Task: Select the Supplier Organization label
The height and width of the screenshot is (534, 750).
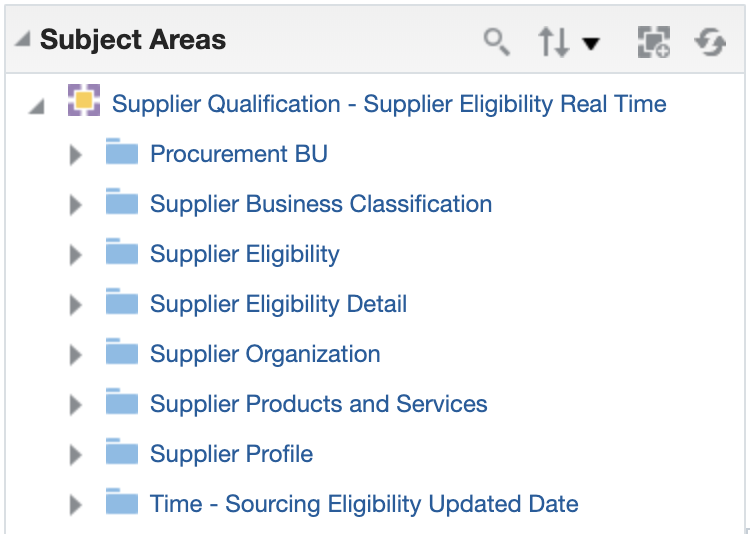Action: point(265,354)
